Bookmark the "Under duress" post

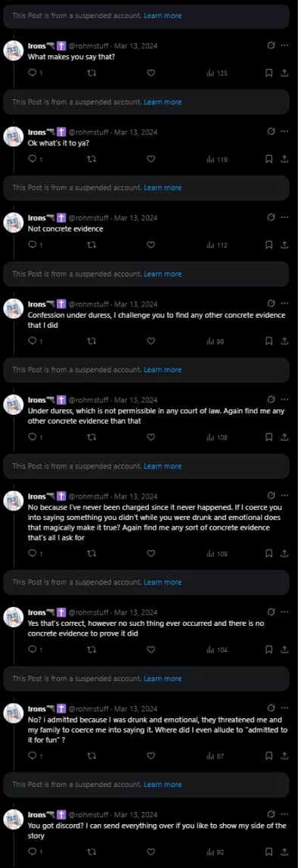pos(269,437)
